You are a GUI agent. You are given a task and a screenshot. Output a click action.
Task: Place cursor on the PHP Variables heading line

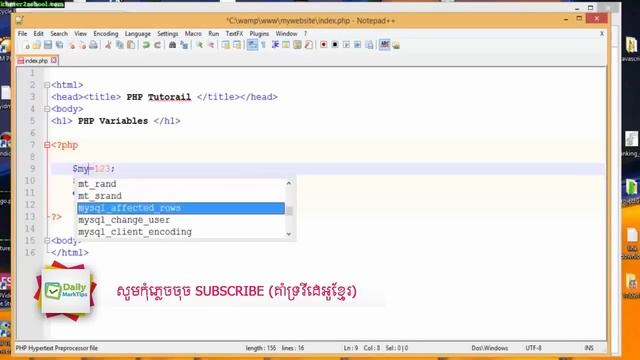tap(116, 121)
